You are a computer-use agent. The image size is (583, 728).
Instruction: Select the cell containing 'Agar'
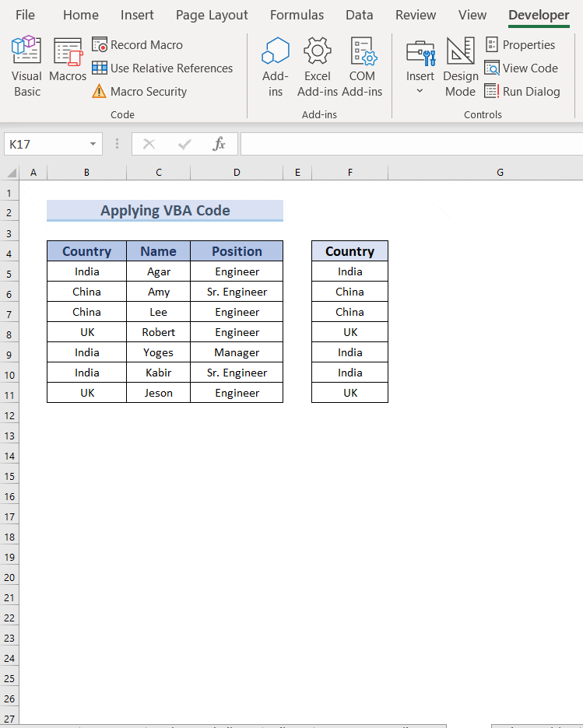[159, 271]
